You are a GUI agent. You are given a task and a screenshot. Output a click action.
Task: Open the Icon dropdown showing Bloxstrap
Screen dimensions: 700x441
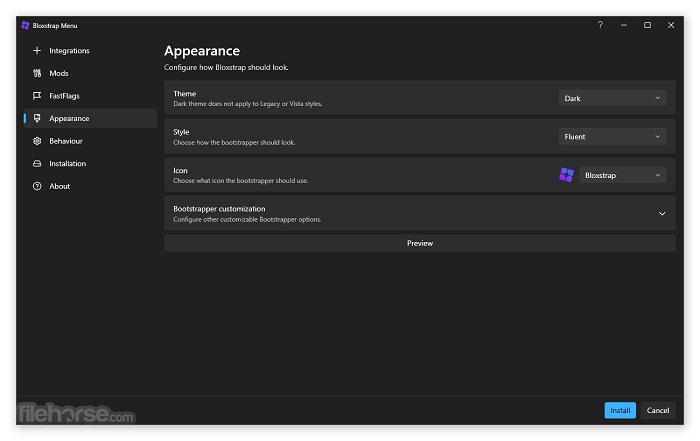coord(623,175)
